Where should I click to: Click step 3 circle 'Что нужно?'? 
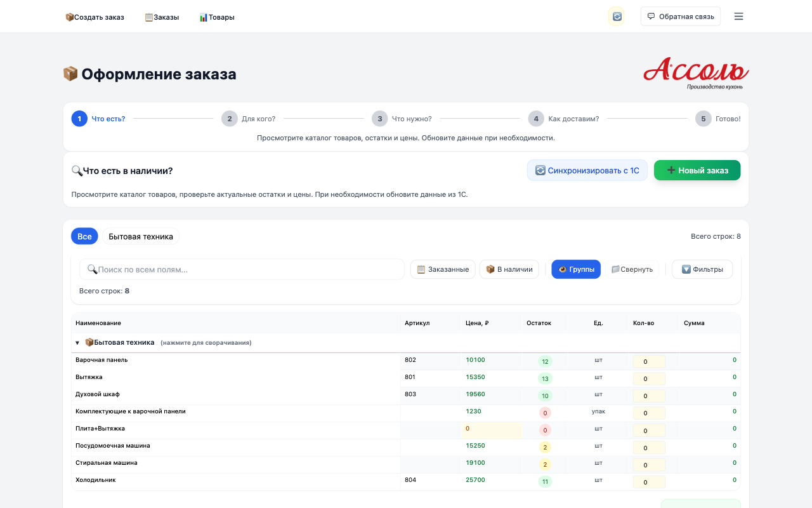(379, 119)
